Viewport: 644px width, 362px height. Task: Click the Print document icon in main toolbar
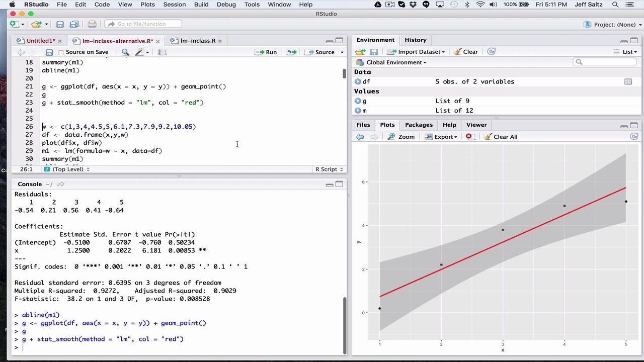tap(92, 24)
